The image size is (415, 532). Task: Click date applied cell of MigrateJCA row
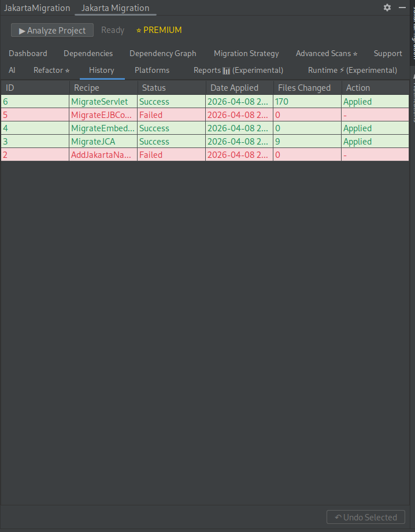pos(240,142)
